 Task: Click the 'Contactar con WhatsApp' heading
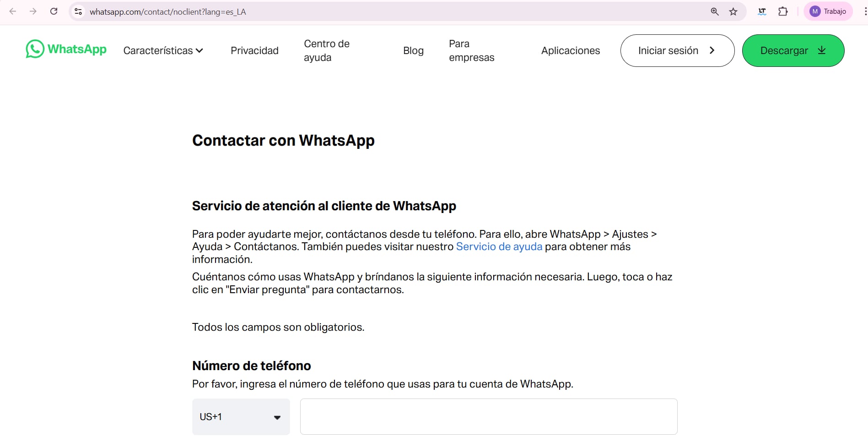[283, 141]
